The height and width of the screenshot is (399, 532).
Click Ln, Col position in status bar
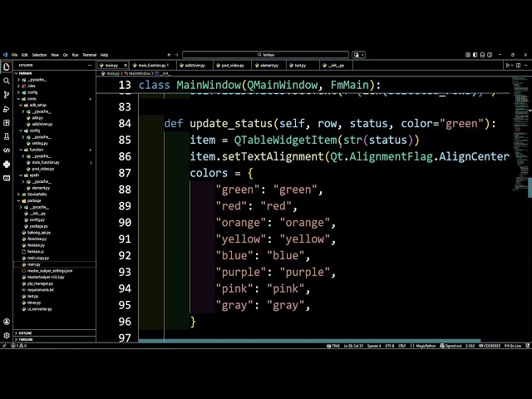[x=353, y=346]
